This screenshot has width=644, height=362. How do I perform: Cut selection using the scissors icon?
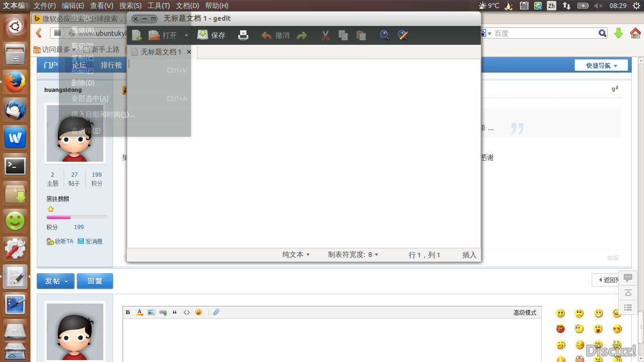coord(325,35)
